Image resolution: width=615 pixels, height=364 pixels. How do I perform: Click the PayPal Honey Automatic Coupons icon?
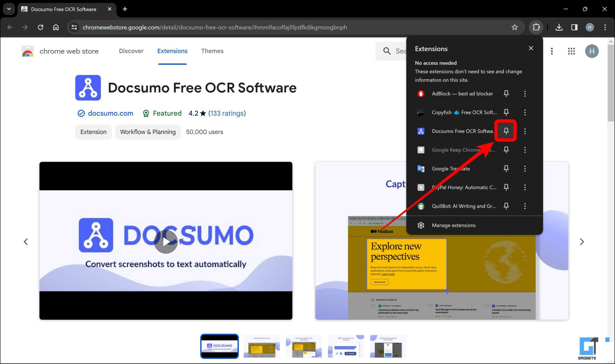tap(420, 187)
